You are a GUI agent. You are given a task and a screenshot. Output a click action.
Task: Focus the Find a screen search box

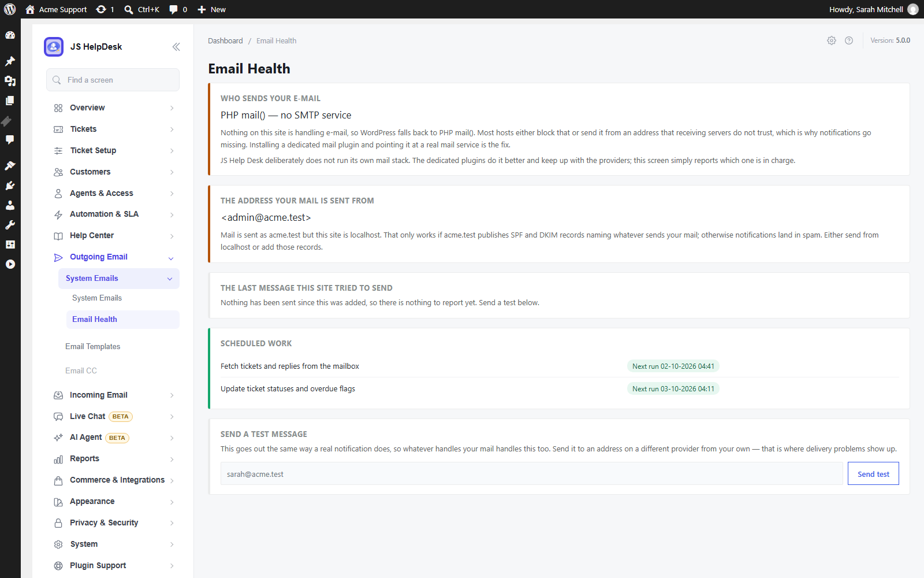click(x=113, y=80)
